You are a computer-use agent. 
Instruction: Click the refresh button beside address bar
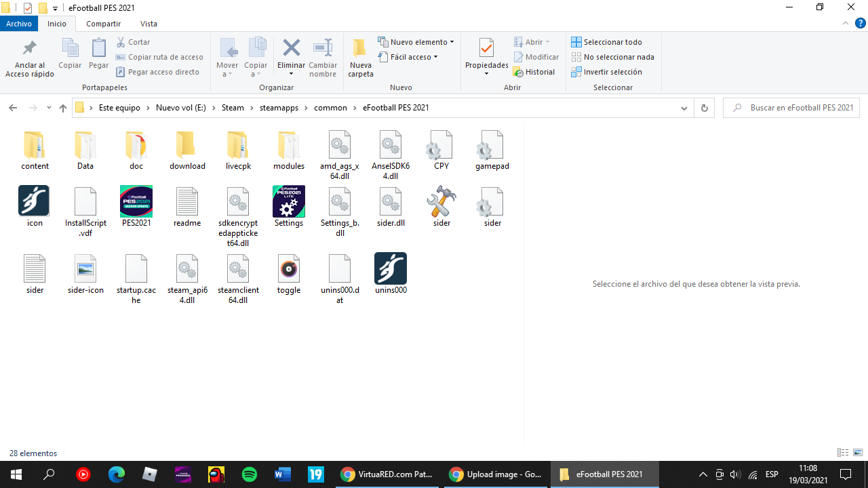tap(704, 108)
